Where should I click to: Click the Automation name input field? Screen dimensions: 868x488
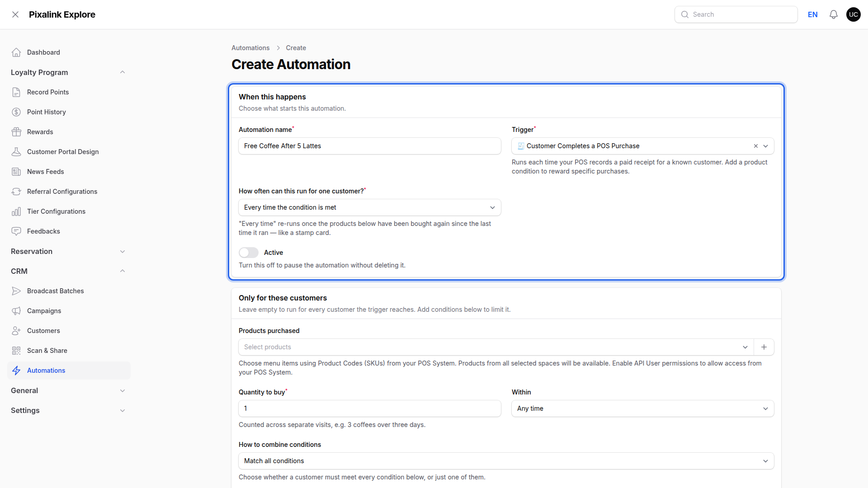click(x=370, y=146)
